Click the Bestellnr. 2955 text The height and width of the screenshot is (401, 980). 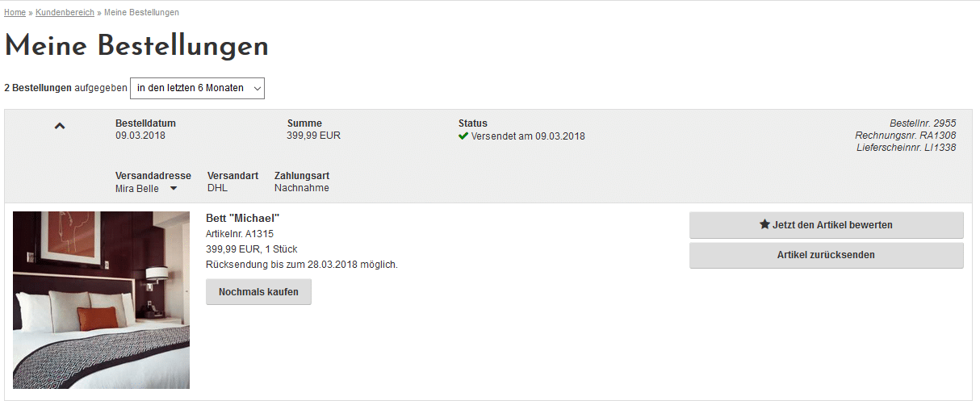(923, 123)
